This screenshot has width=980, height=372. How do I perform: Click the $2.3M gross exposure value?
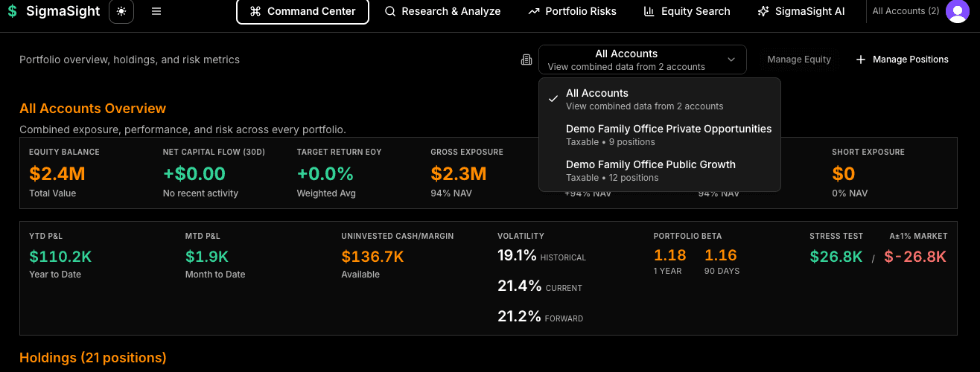pos(459,174)
